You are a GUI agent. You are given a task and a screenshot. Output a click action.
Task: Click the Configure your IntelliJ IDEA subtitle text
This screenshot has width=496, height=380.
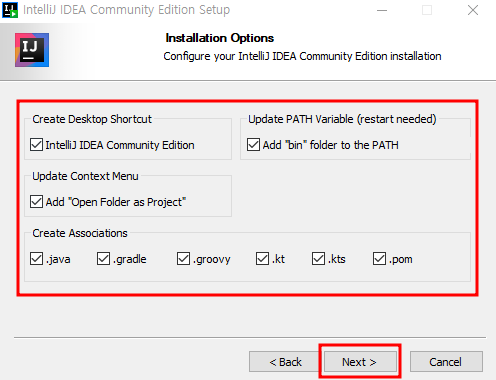302,56
